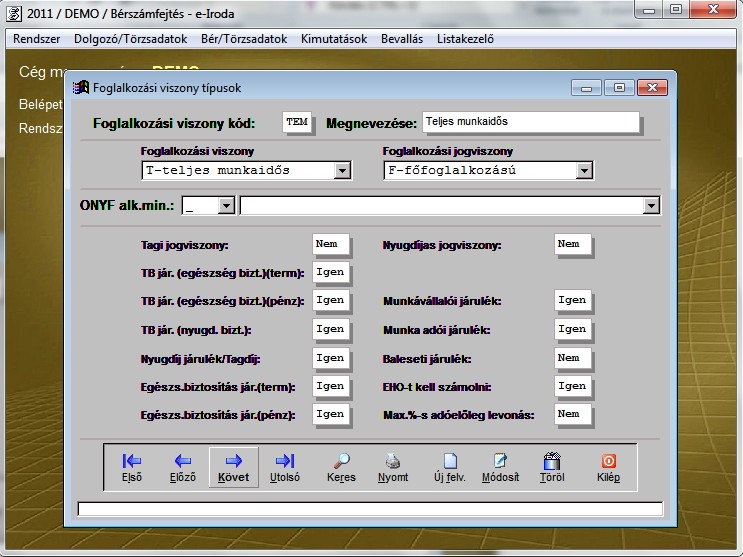
Task: Print record using the Nyomt icon
Action: pos(394,467)
